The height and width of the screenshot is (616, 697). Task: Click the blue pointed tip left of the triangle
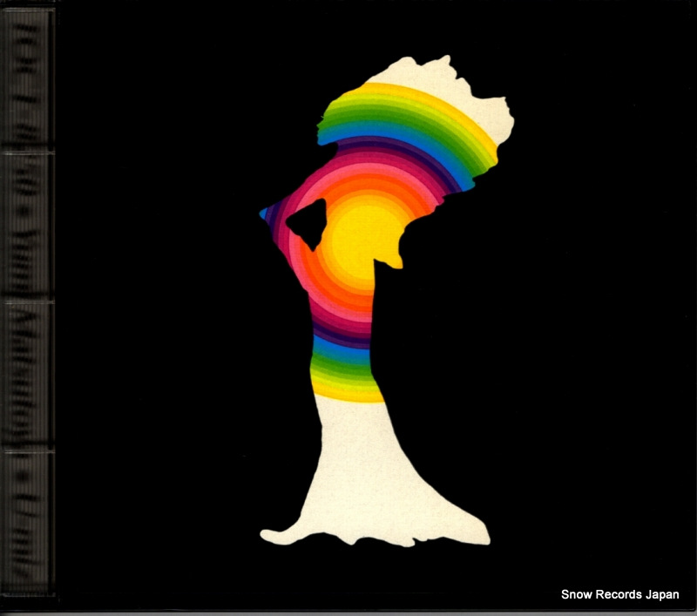point(265,212)
